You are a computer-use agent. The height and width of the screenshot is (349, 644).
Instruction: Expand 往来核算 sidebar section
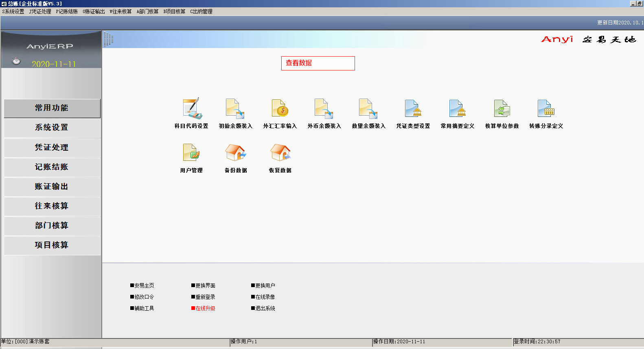click(52, 206)
